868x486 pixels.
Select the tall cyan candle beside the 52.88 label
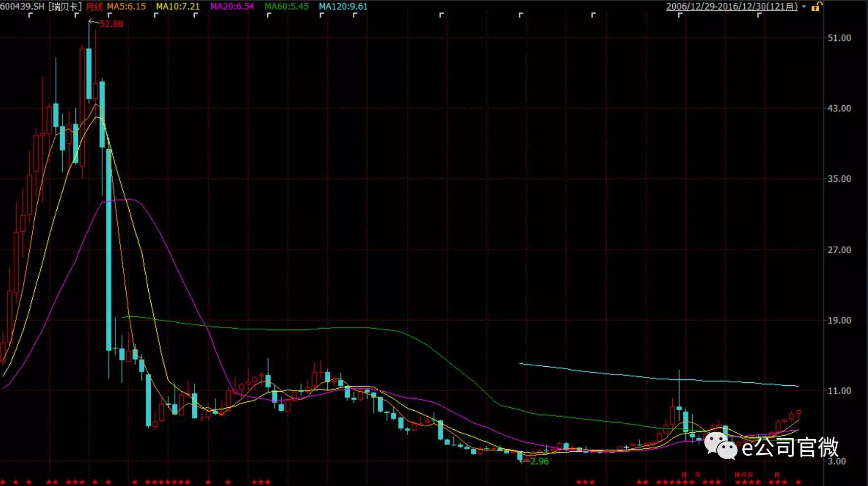[x=89, y=73]
